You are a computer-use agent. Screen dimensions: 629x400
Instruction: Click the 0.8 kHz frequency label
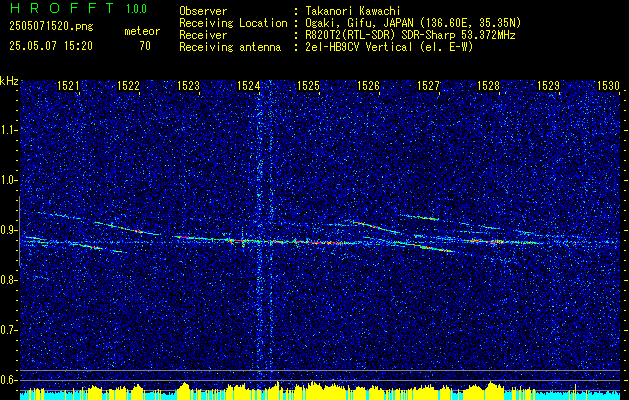8,280
